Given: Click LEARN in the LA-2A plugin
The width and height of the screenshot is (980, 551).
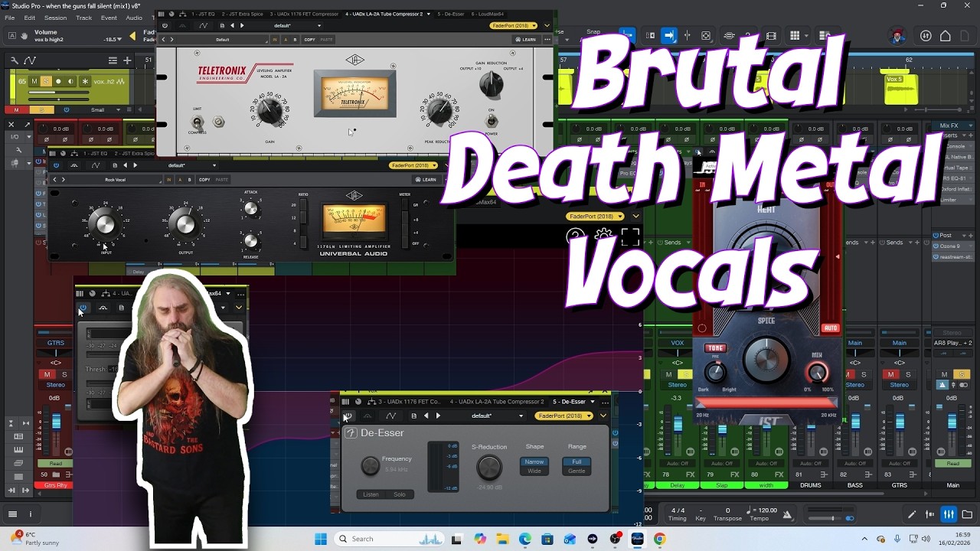Looking at the screenshot, I should 526,39.
